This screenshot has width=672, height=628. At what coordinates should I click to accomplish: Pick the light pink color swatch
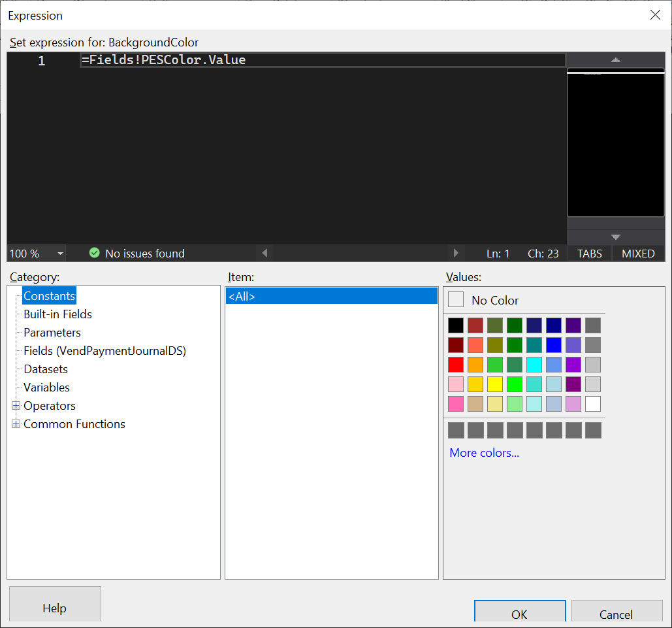(x=456, y=384)
